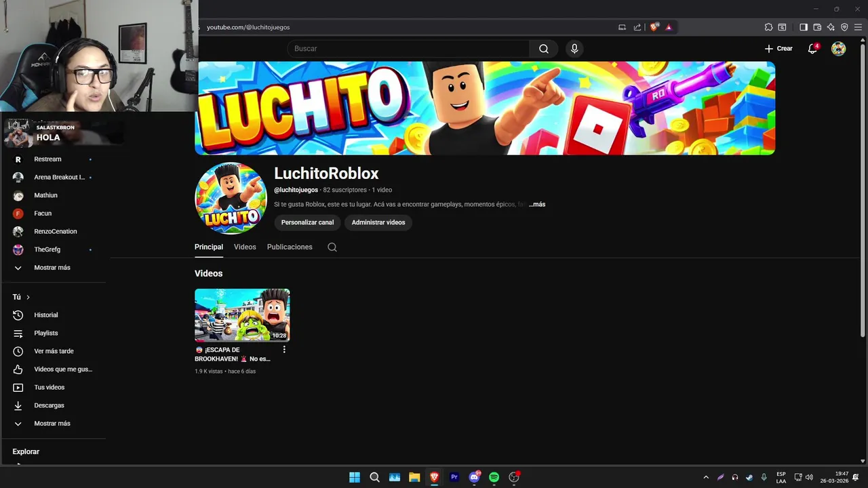Open the browser hamburger menu

(858, 27)
